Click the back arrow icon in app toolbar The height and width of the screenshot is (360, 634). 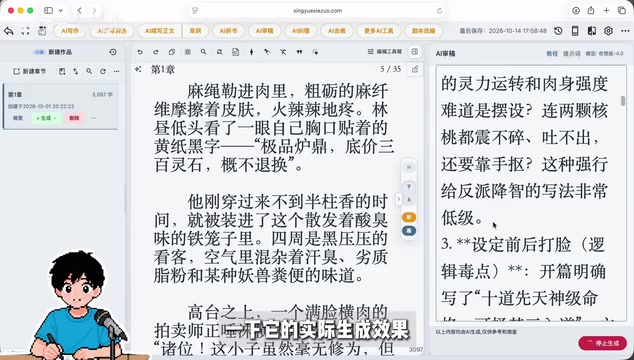[x=8, y=31]
